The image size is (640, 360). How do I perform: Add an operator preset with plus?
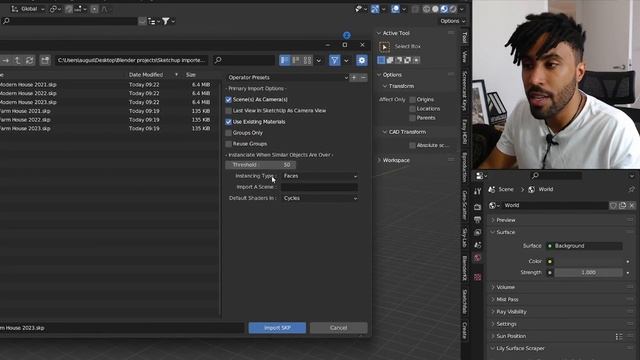[354, 78]
